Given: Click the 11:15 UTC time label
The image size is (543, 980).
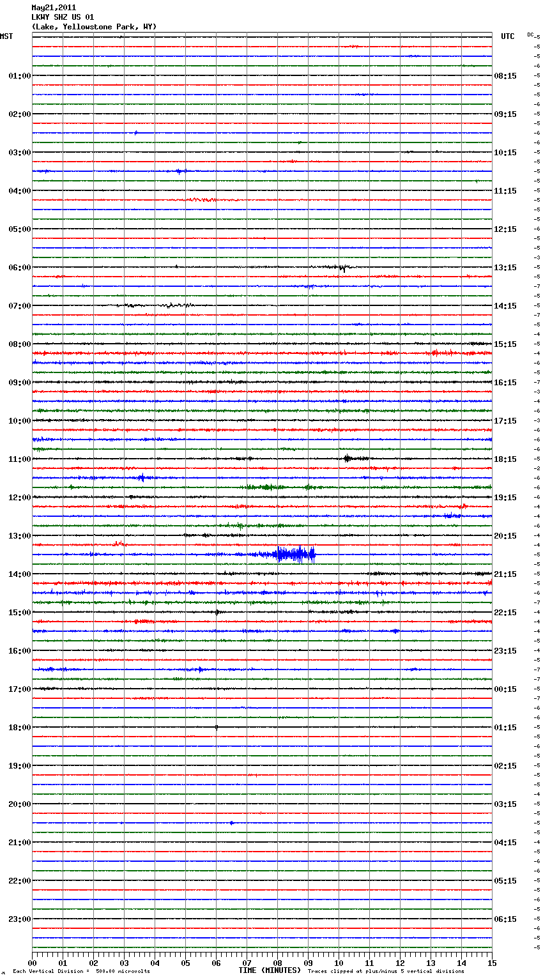Looking at the screenshot, I should (505, 191).
